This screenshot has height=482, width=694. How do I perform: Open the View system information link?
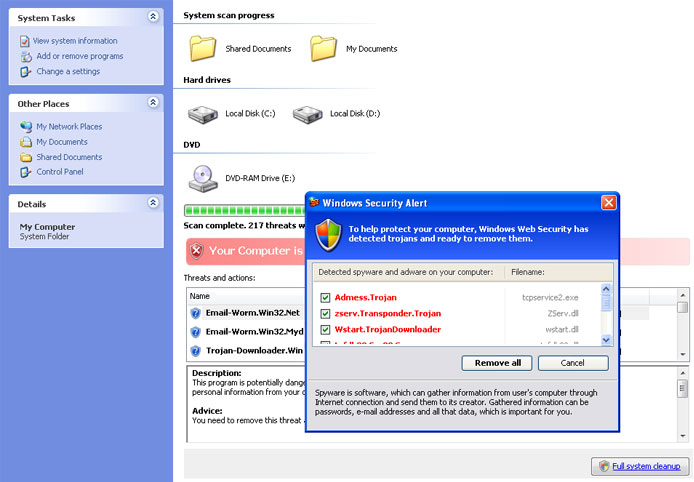(x=75, y=41)
